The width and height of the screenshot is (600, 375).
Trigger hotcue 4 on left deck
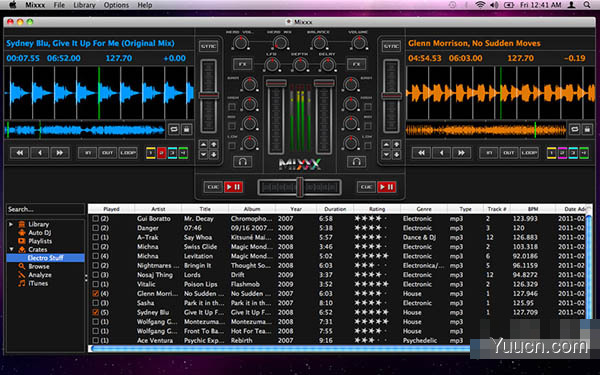pyautogui.click(x=183, y=153)
